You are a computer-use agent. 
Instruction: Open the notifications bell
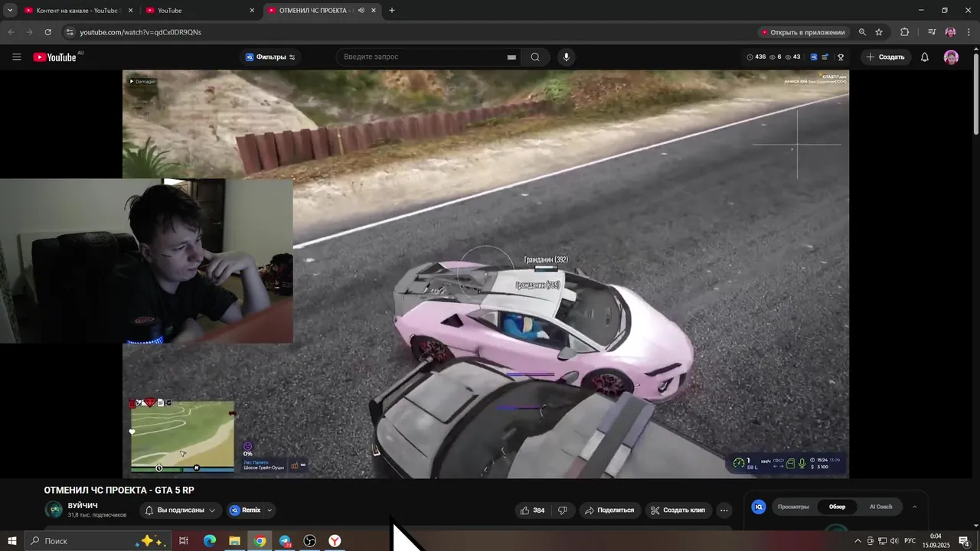924,57
